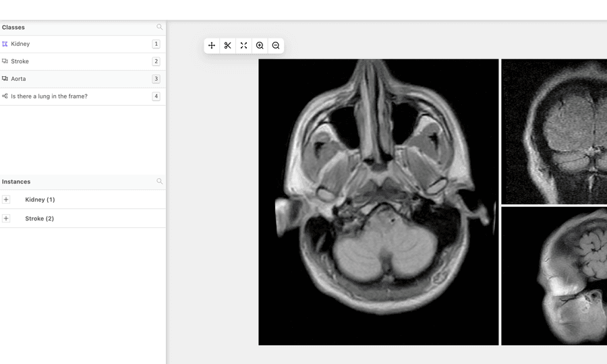Click hotkey badge 1 for Kidney

click(x=156, y=44)
